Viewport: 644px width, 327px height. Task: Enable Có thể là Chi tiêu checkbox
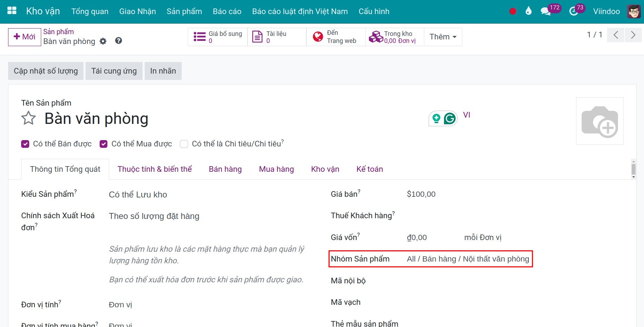pos(184,144)
